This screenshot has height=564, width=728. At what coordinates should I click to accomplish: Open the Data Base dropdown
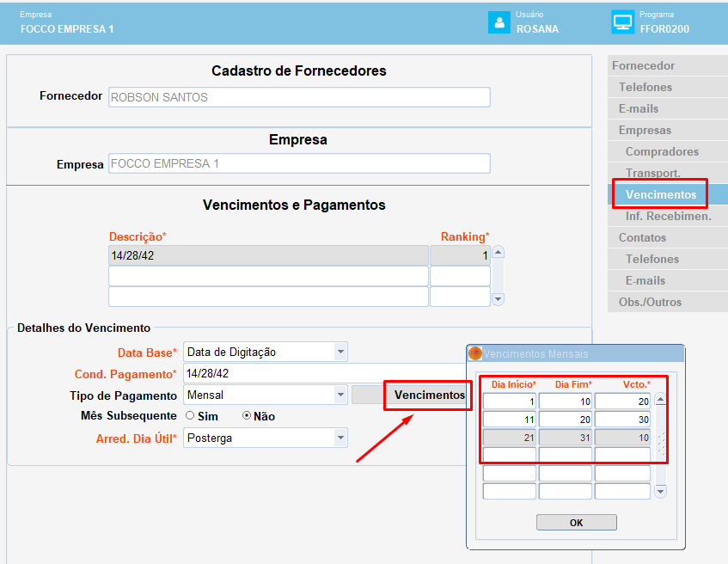[340, 352]
